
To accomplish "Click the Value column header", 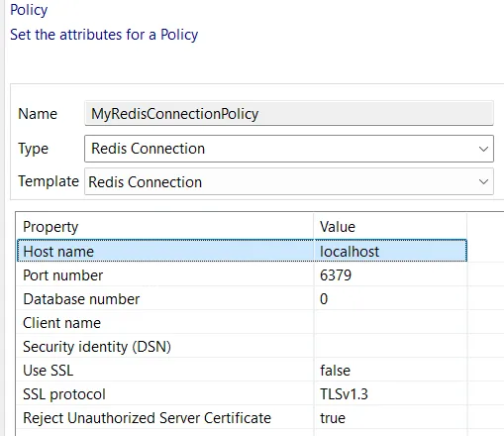I will [x=390, y=227].
